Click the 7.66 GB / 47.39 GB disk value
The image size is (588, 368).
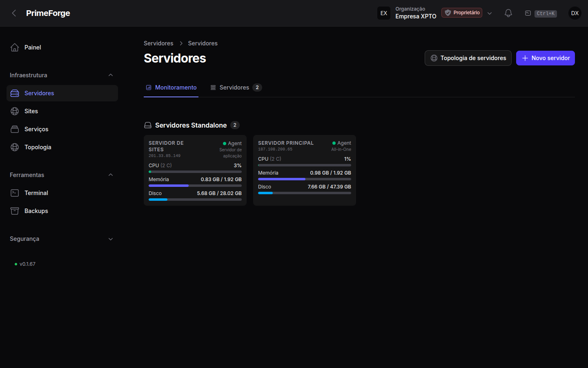coord(329,187)
